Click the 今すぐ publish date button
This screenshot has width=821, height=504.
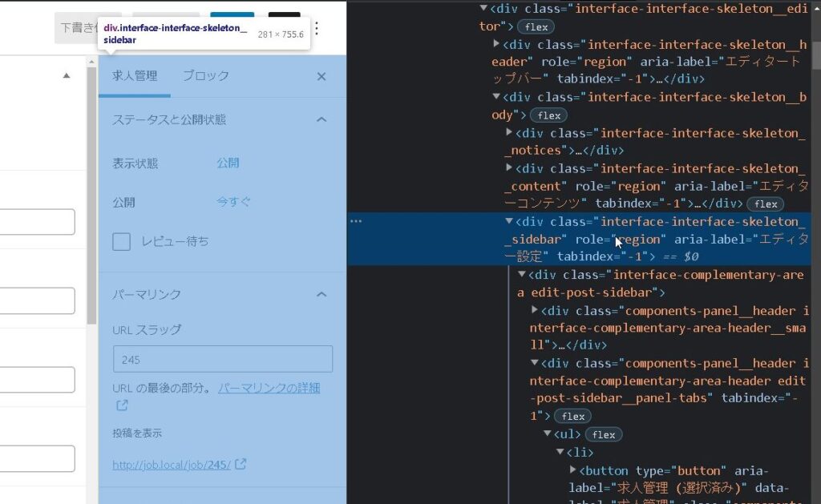[x=233, y=203]
